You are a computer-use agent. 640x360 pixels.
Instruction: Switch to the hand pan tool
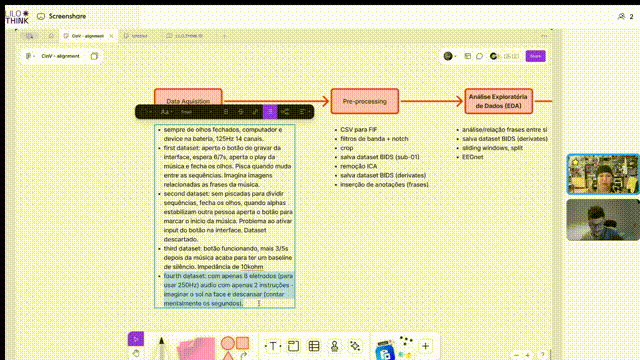click(136, 353)
